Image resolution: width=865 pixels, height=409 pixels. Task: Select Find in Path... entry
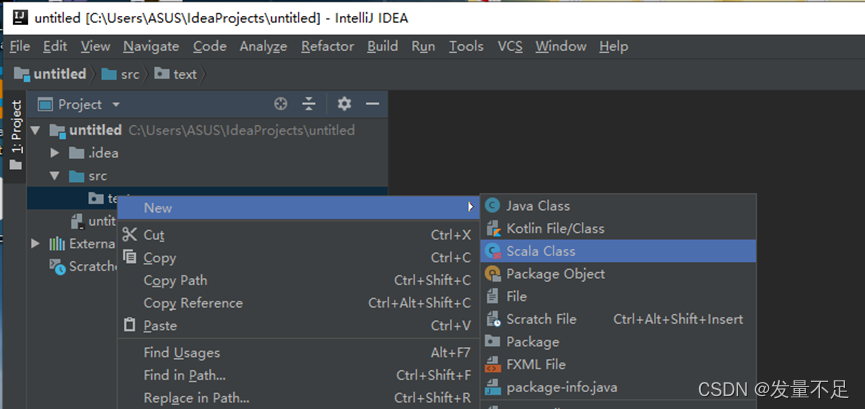298,375
